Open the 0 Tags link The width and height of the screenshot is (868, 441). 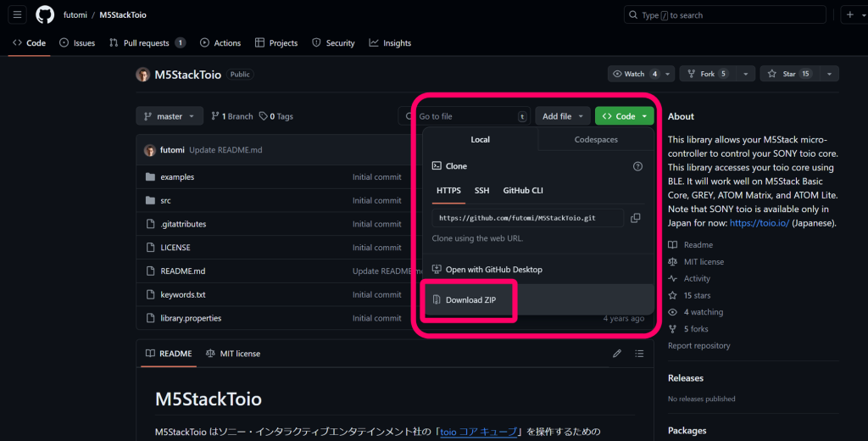click(276, 116)
